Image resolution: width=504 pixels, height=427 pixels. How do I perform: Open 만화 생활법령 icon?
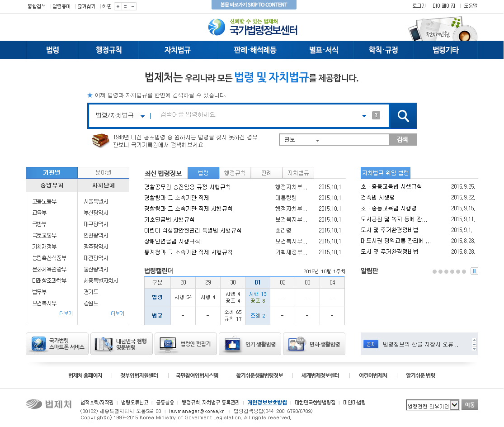pos(314,344)
